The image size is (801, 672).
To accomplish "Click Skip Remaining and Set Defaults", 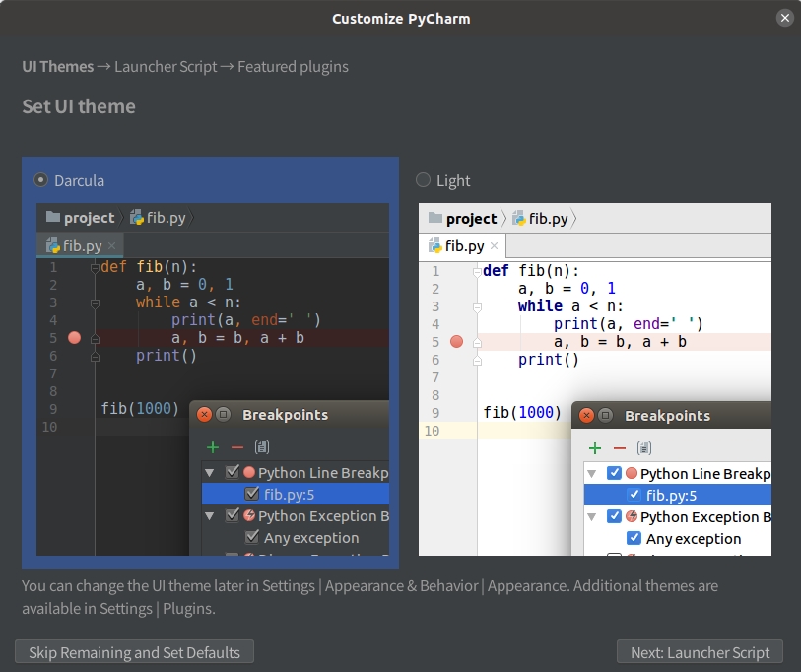I will point(134,652).
